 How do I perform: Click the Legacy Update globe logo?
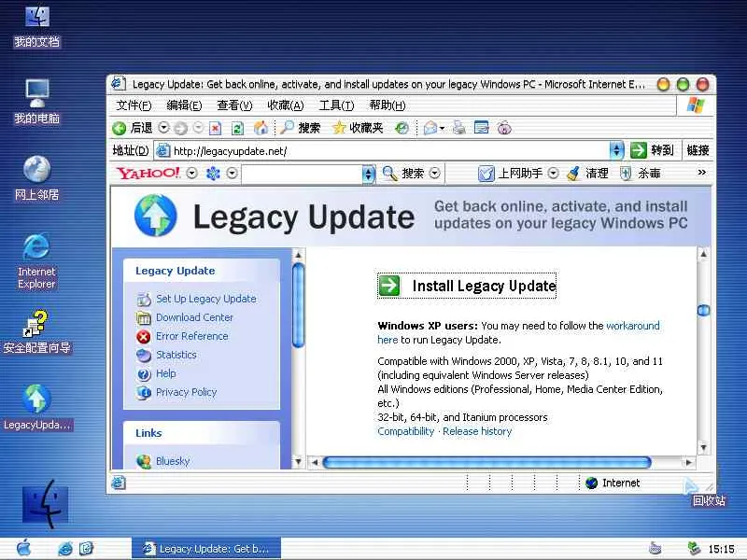click(155, 216)
